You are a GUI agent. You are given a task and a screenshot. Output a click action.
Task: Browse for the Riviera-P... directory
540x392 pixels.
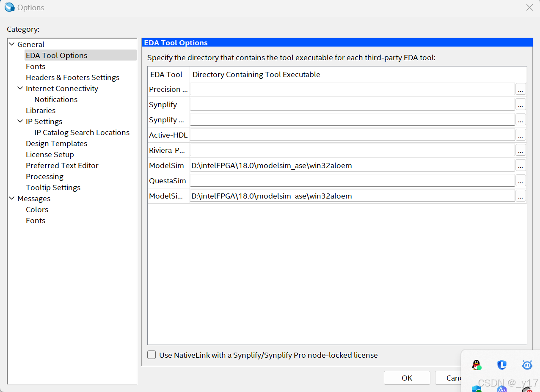click(521, 150)
